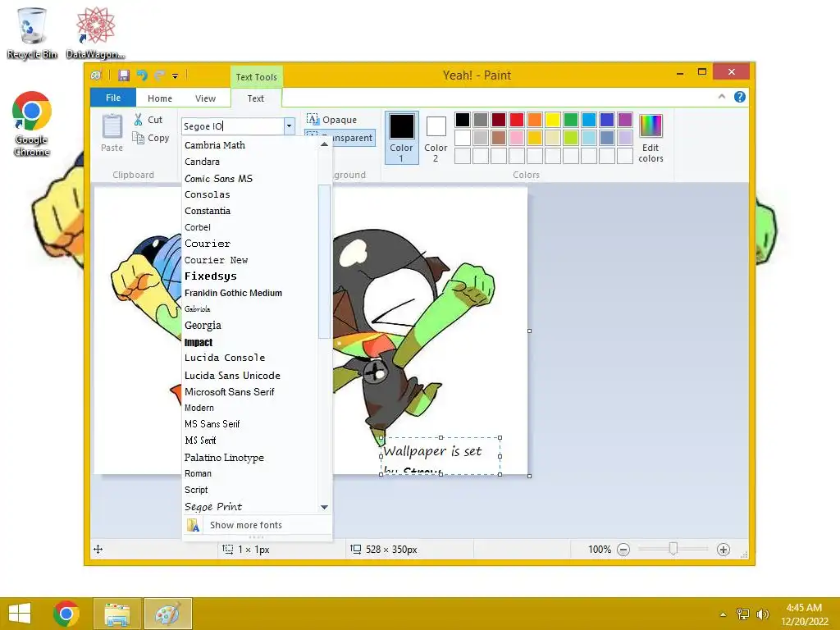Image resolution: width=840 pixels, height=630 pixels.
Task: Click the Cut scissors icon
Action: tap(138, 120)
